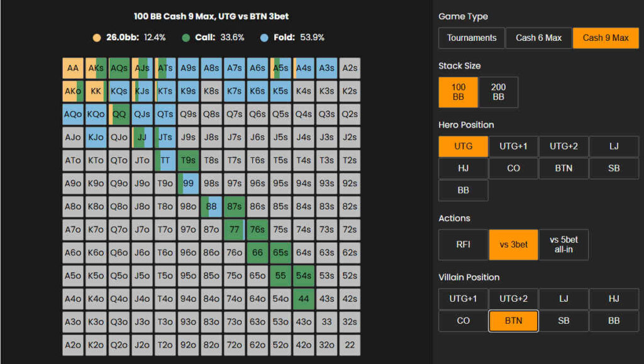Click the TT hand cell
The image size is (644, 364).
tap(165, 160)
